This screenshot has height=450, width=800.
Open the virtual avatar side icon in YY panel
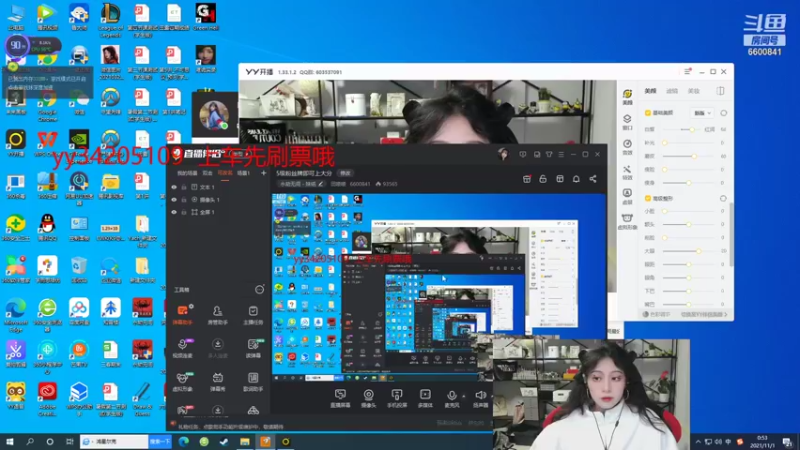pyautogui.click(x=627, y=221)
